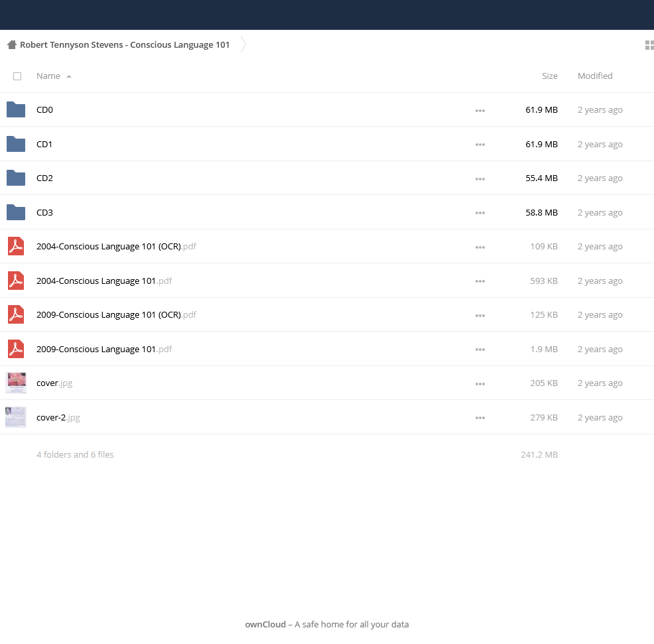Viewport: 654px width, 644px height.
Task: Click the home icon in breadcrumb
Action: (12, 44)
